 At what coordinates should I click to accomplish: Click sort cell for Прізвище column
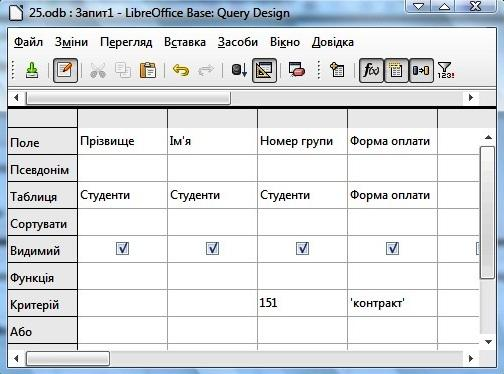click(122, 222)
